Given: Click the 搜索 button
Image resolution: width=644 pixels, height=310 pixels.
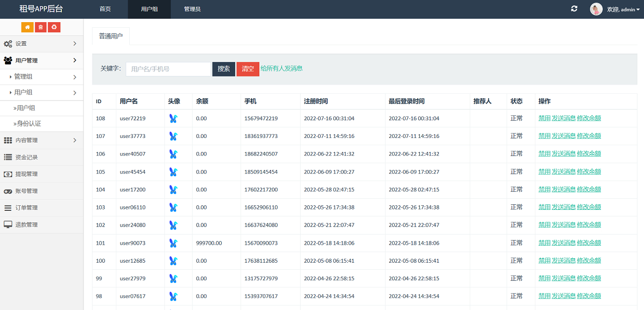Looking at the screenshot, I should (x=224, y=69).
